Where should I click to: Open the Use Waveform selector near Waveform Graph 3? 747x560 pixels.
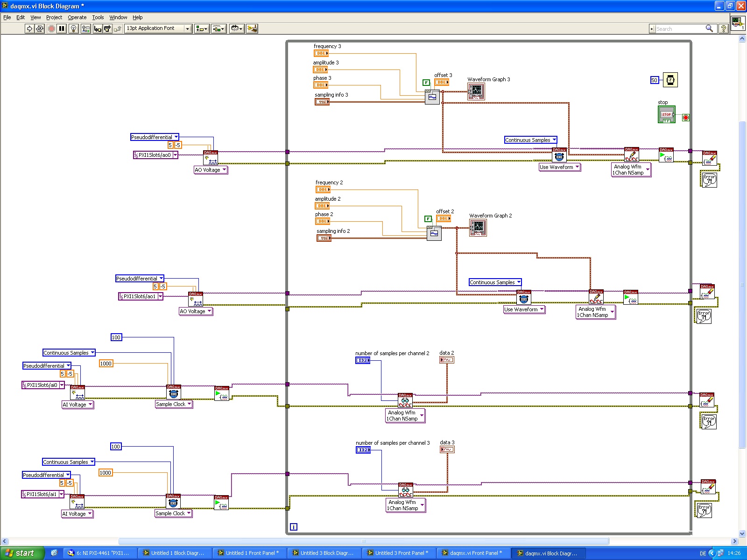click(x=560, y=167)
